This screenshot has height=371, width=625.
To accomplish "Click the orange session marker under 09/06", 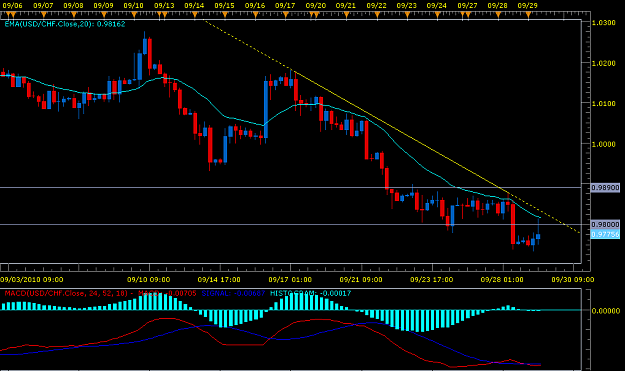I will point(13,15).
